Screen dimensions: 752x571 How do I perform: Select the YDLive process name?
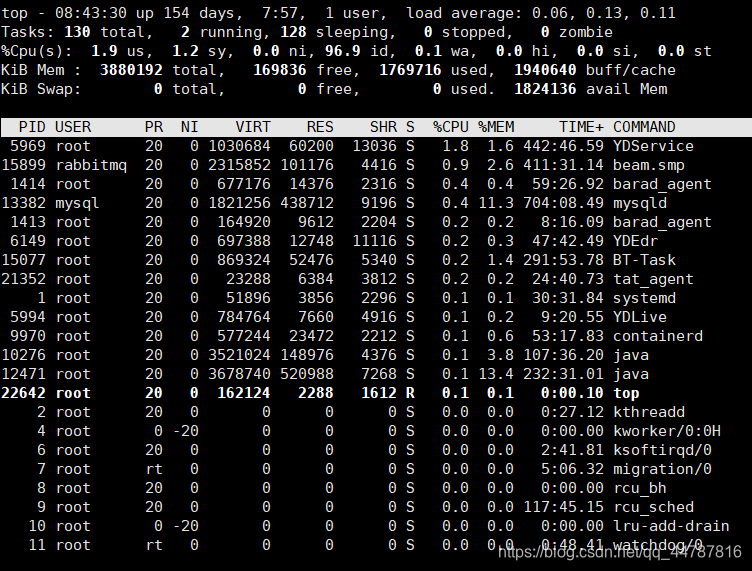click(640, 317)
